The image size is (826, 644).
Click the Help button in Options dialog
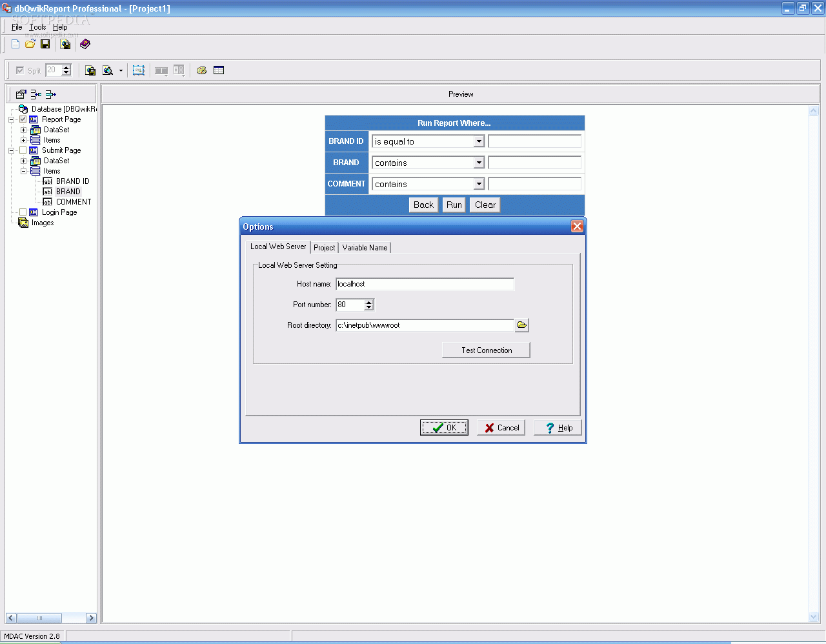[558, 428]
